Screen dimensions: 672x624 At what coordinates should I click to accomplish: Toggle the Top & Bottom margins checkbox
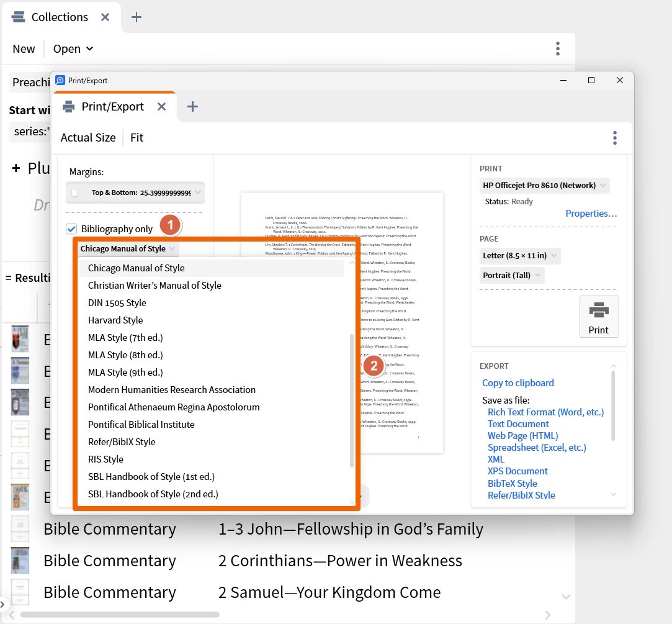(75, 193)
